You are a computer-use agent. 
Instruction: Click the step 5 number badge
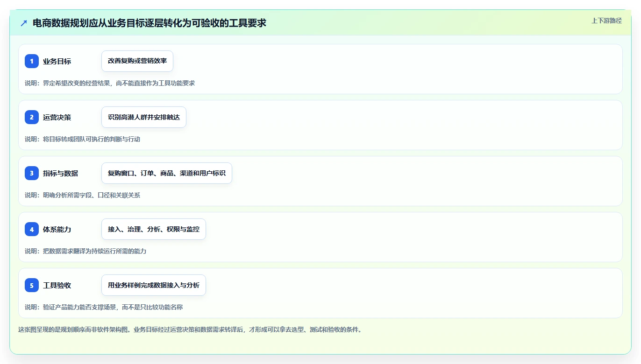point(32,285)
